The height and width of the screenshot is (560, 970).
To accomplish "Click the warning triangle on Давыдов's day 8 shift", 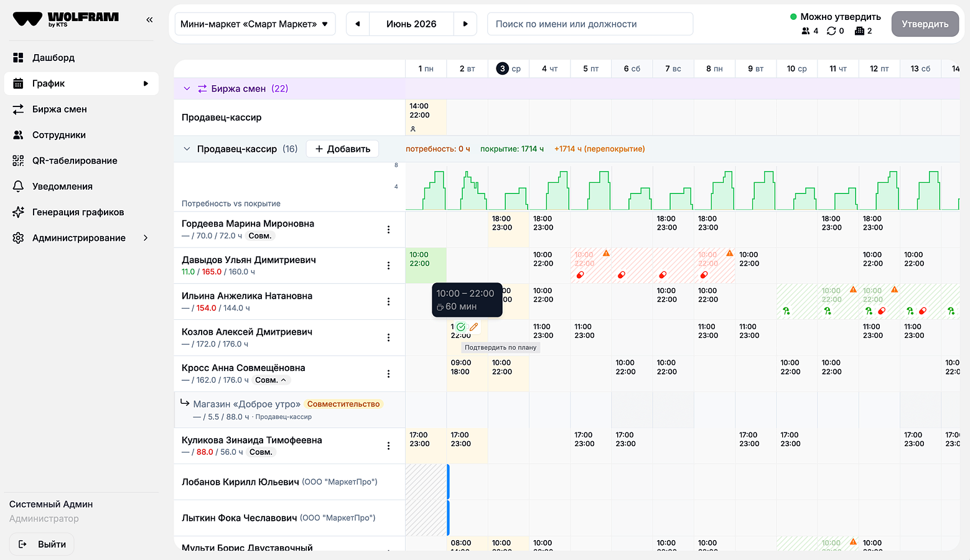I will coord(730,253).
